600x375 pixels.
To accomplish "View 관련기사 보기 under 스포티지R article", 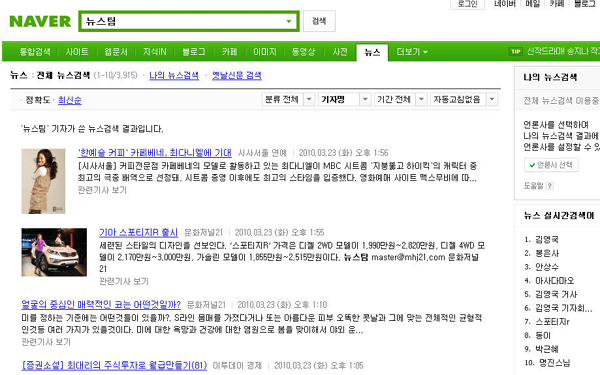I will [x=124, y=281].
